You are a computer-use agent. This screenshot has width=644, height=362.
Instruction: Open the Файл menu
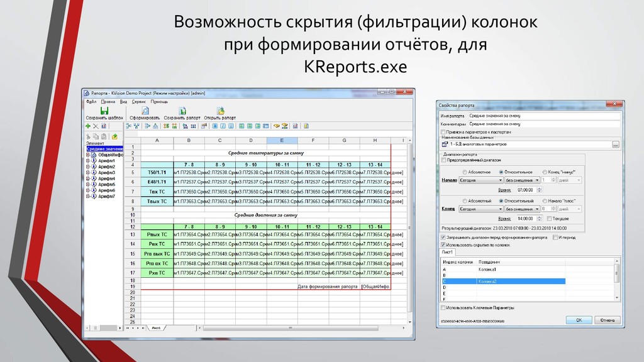[x=91, y=102]
